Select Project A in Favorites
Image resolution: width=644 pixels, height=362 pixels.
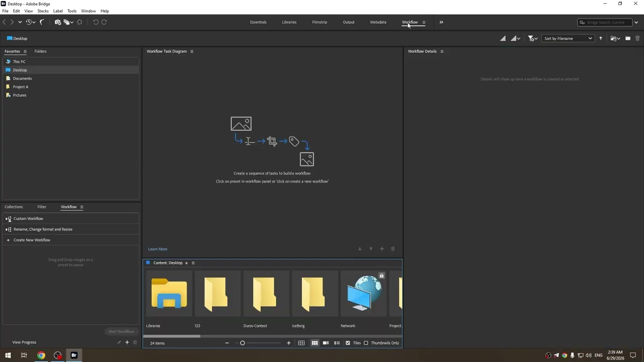(70, 86)
